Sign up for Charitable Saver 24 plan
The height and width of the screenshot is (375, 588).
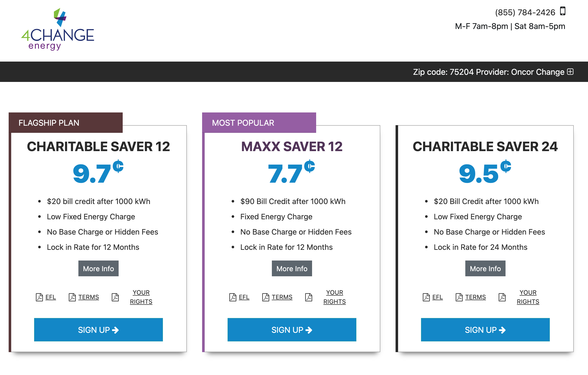point(485,330)
